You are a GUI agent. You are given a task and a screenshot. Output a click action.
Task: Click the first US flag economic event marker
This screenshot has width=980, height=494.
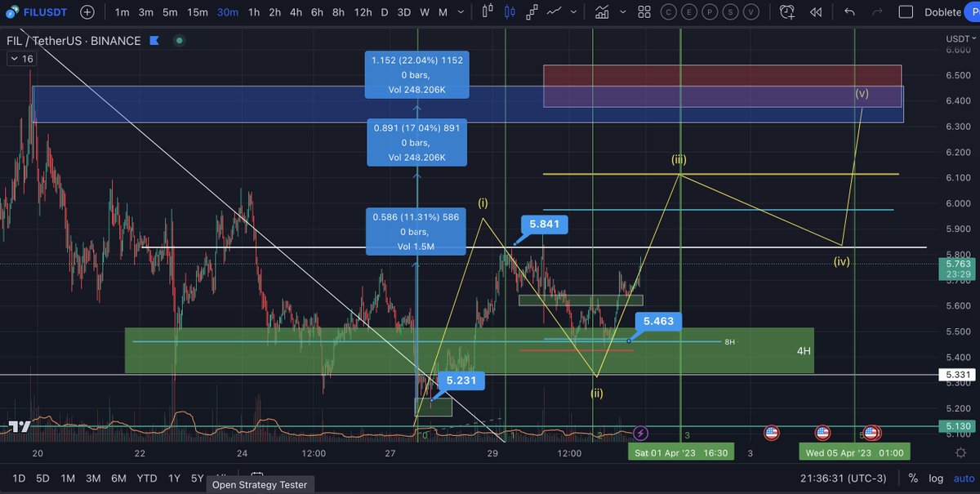[771, 433]
